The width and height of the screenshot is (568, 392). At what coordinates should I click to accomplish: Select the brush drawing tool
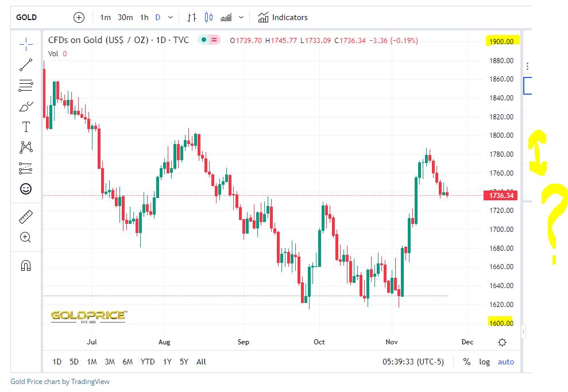26,107
